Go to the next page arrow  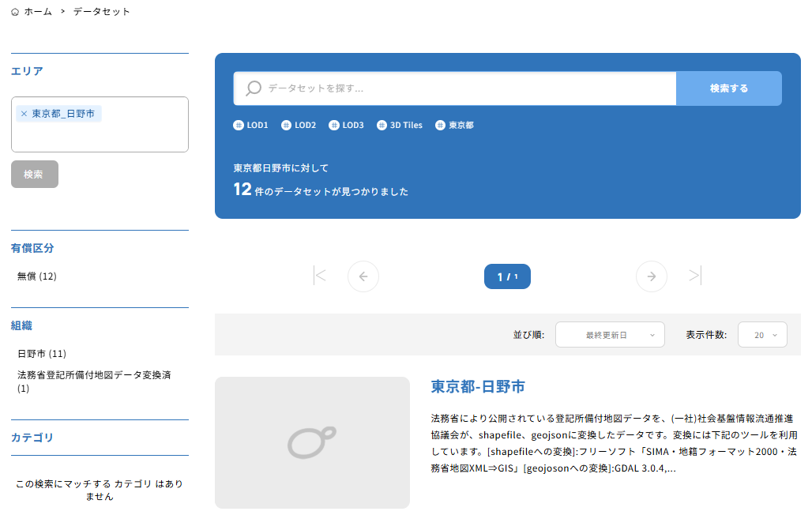[651, 276]
